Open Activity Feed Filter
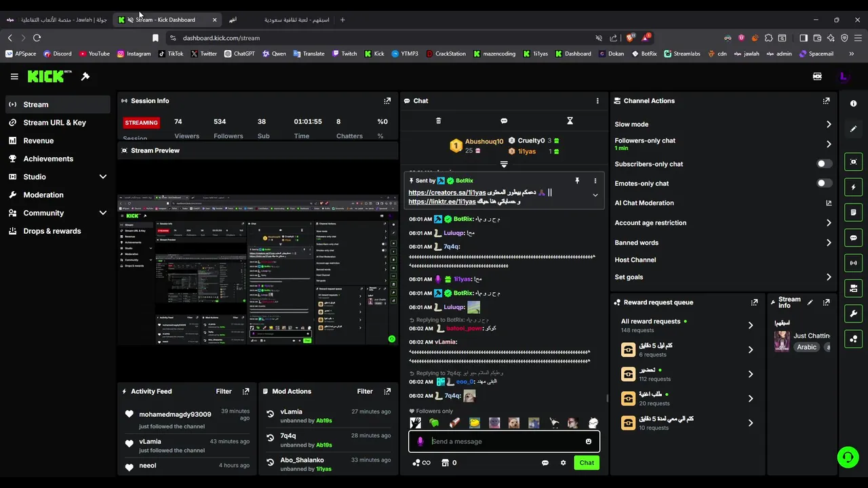Viewport: 868px width, 488px height. pyautogui.click(x=224, y=391)
